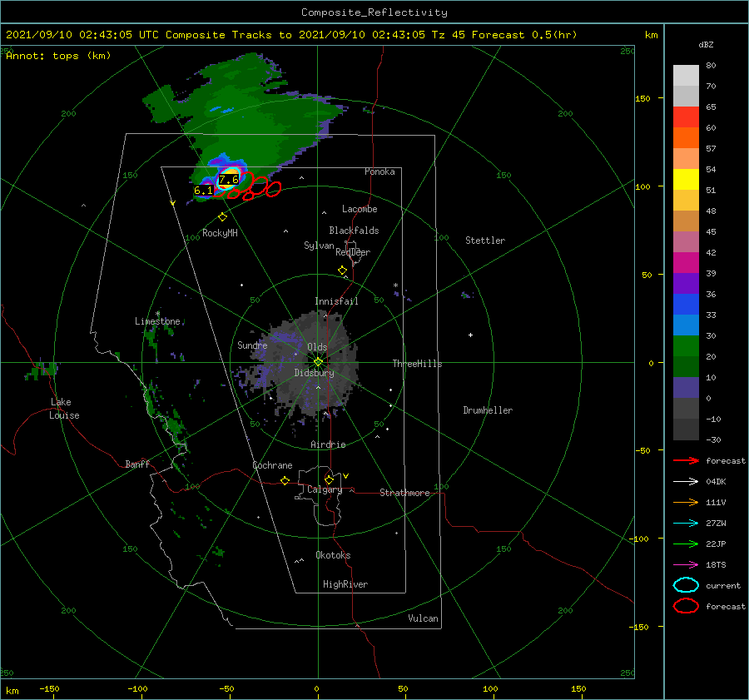Click the Composite Tracks timestamp header line
This screenshot has width=749, height=700.
point(291,35)
